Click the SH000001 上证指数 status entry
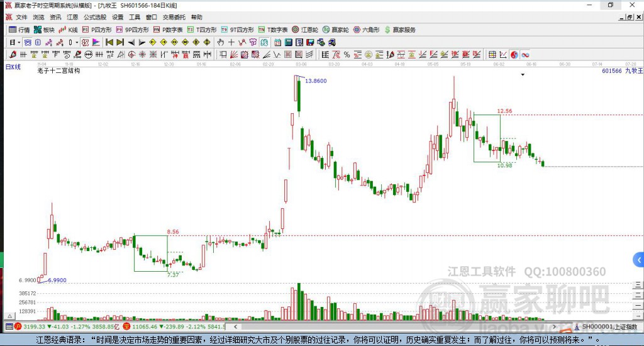 click(609, 326)
